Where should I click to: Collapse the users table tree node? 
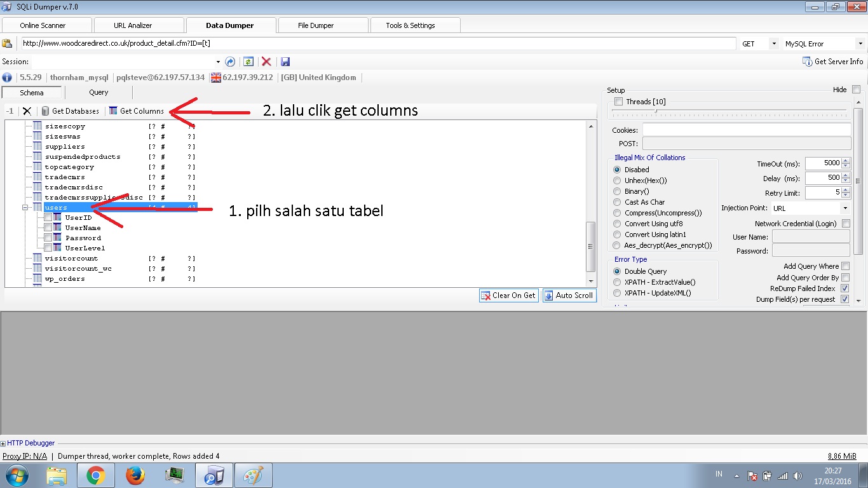point(25,207)
